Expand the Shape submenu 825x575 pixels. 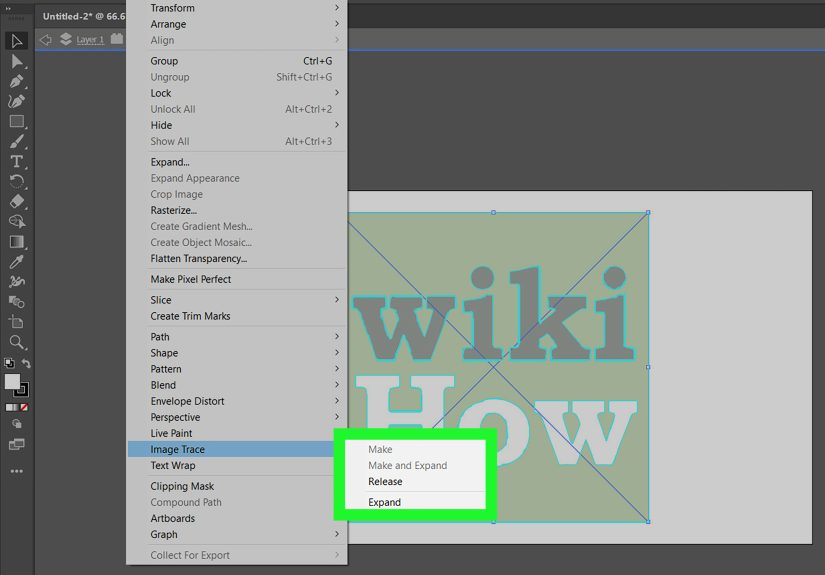click(237, 353)
